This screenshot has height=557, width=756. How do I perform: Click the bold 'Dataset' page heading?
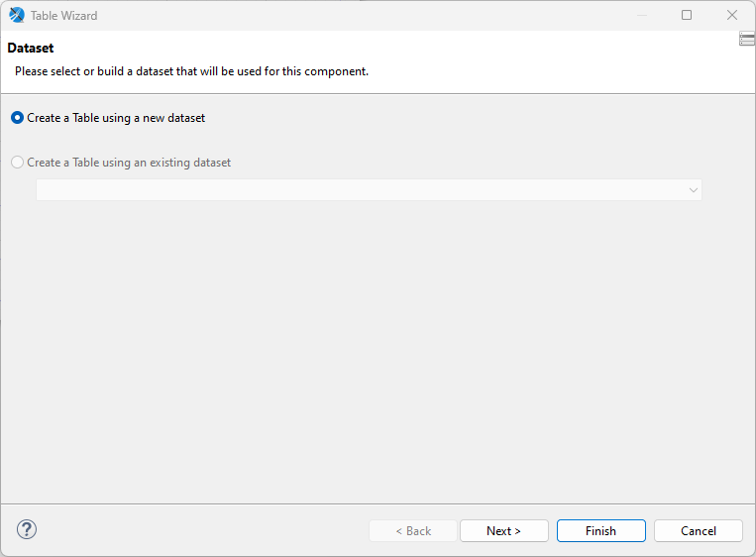(x=31, y=49)
